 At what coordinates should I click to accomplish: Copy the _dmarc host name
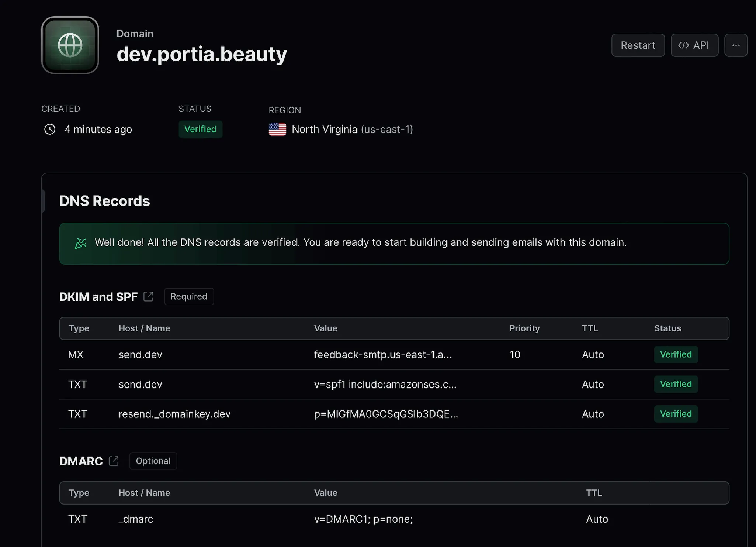136,519
